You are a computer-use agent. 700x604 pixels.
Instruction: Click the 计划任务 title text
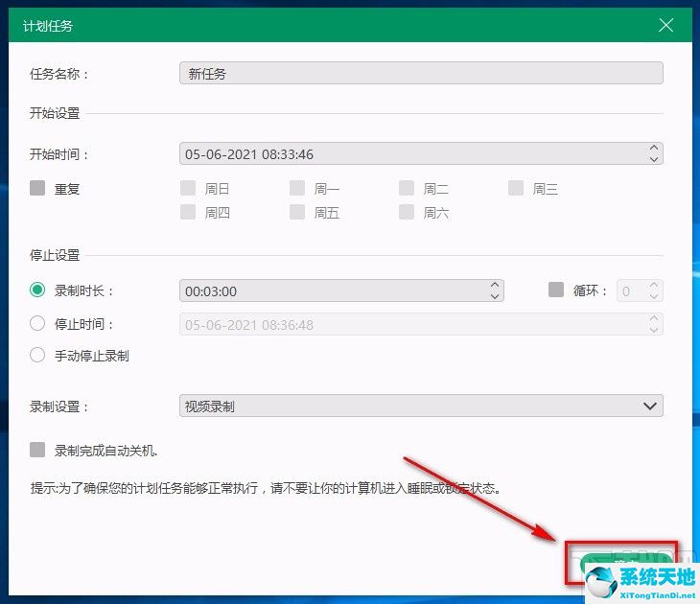click(x=48, y=26)
